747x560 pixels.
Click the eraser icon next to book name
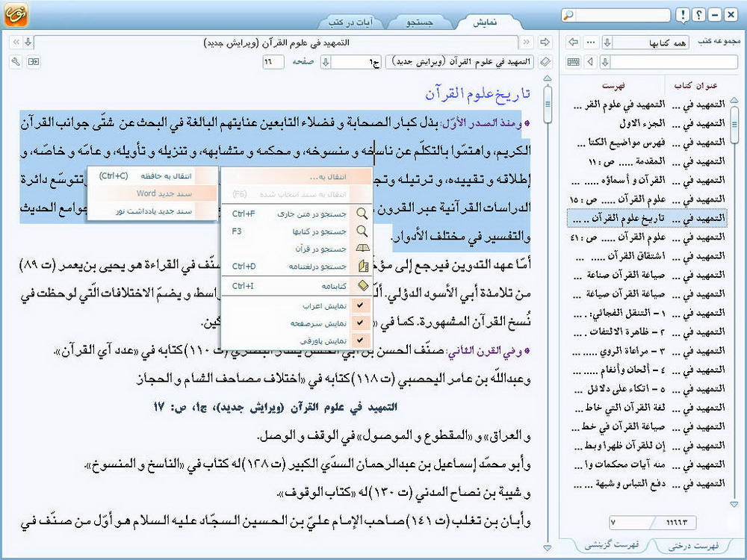545,62
